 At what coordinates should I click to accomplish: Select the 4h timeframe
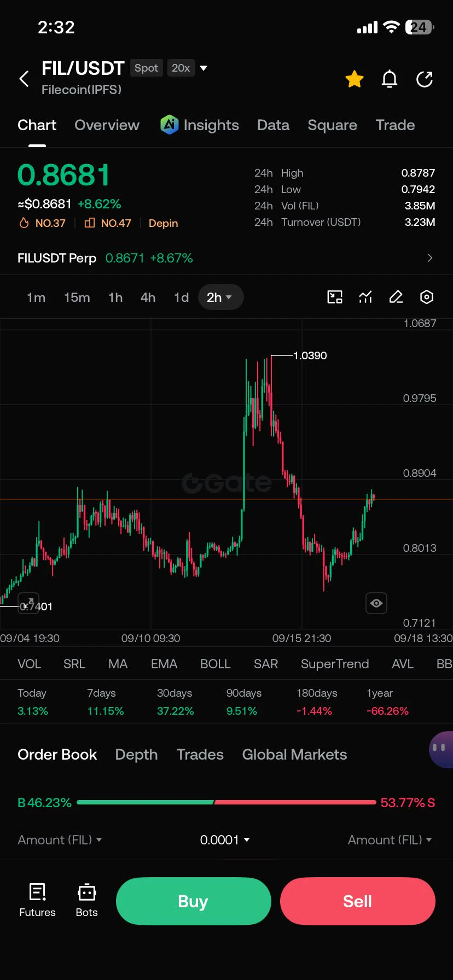coord(148,297)
